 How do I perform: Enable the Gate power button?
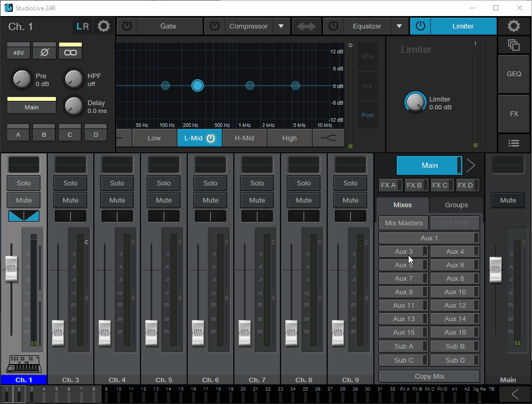(x=127, y=26)
